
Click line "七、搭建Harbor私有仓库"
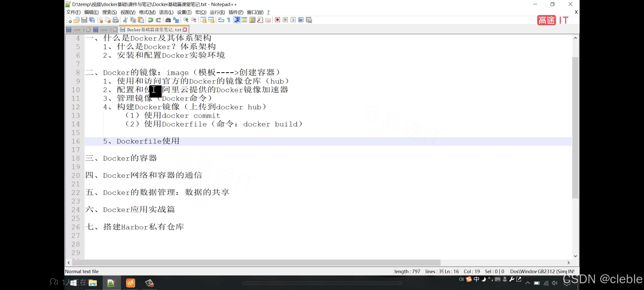point(134,227)
